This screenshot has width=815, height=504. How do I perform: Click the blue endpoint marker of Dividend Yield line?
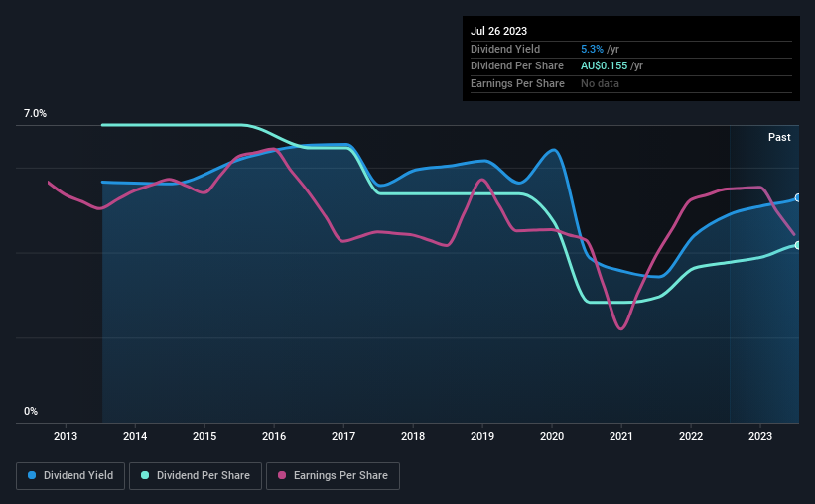point(798,198)
